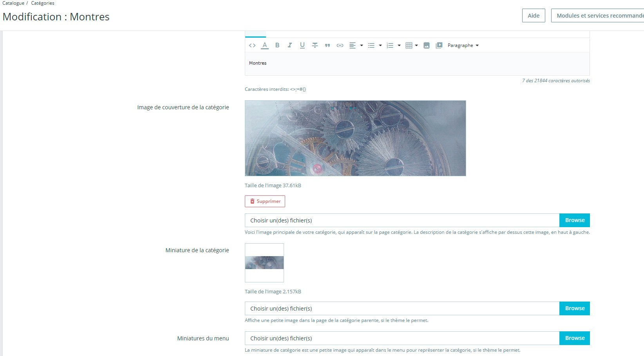Viewport: 644px width, 356px height.
Task: Insert a blockquote
Action: [327, 45]
